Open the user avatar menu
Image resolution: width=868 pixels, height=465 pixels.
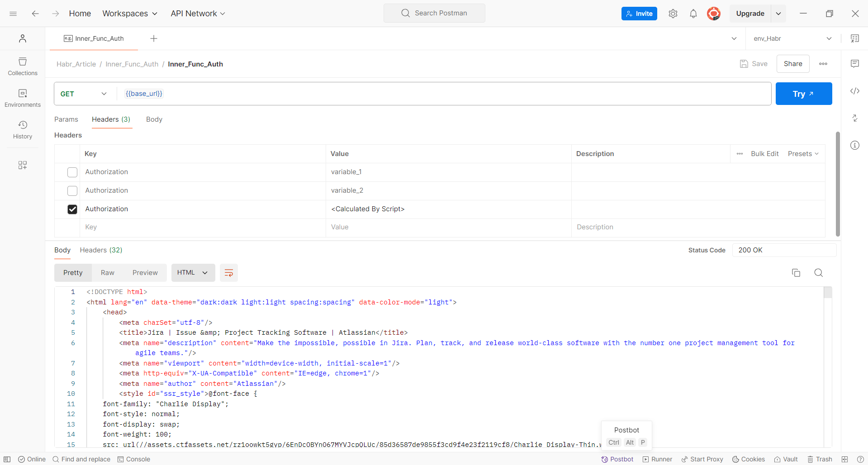pos(714,14)
